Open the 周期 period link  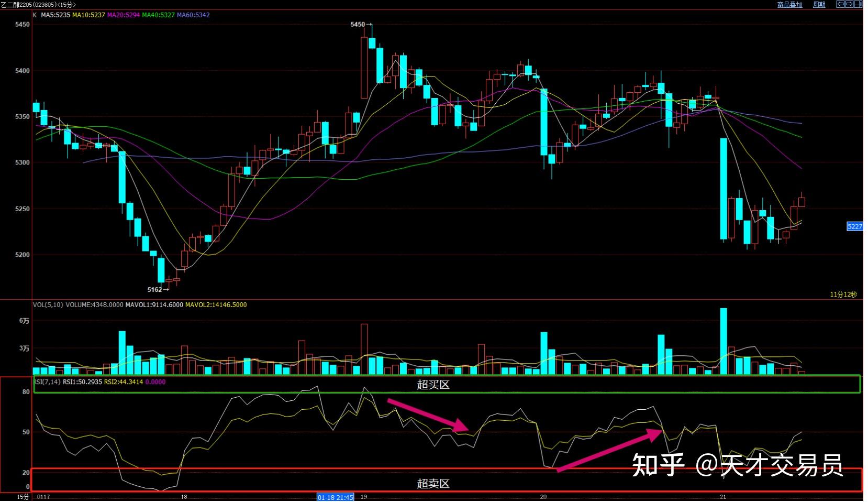pos(819,5)
